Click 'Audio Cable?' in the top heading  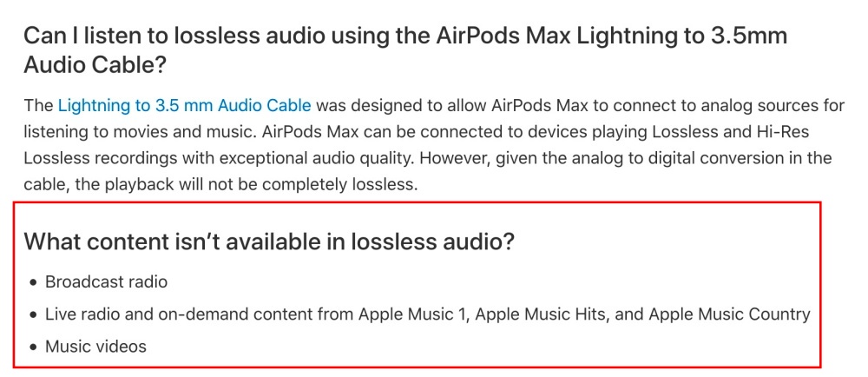[95, 65]
